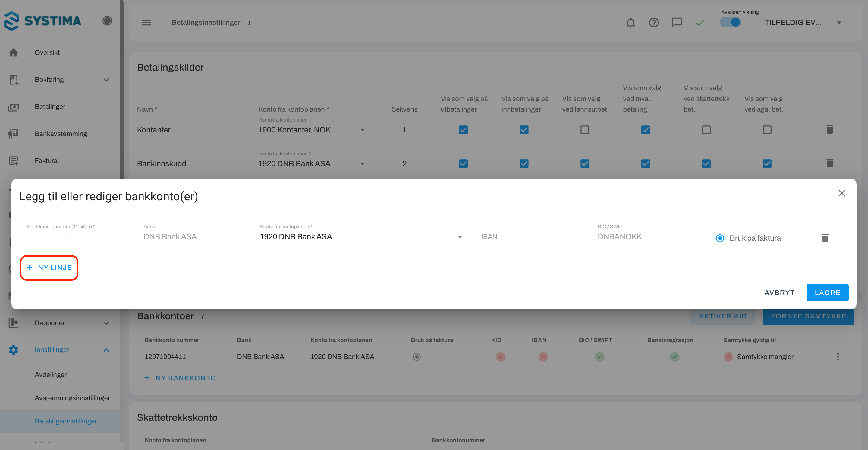Click the three-dot menu for account 12071094411
Screen dimensions: 868x450
click(x=838, y=357)
